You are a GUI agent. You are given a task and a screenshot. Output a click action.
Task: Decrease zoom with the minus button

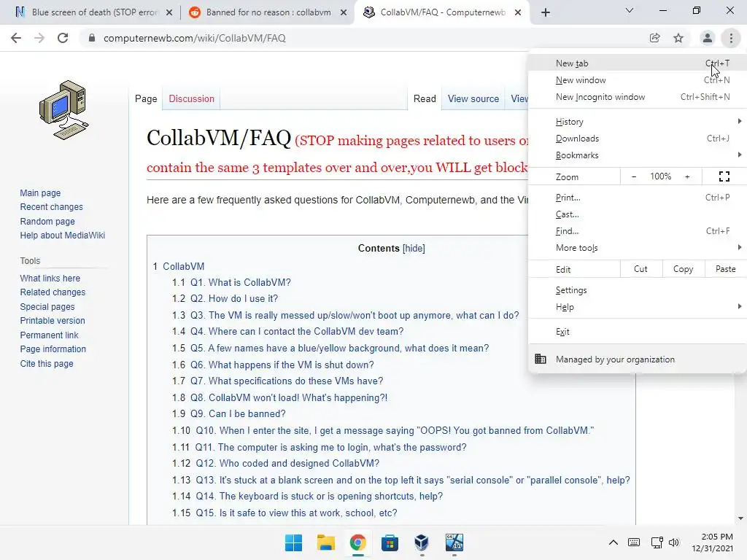[x=634, y=176]
